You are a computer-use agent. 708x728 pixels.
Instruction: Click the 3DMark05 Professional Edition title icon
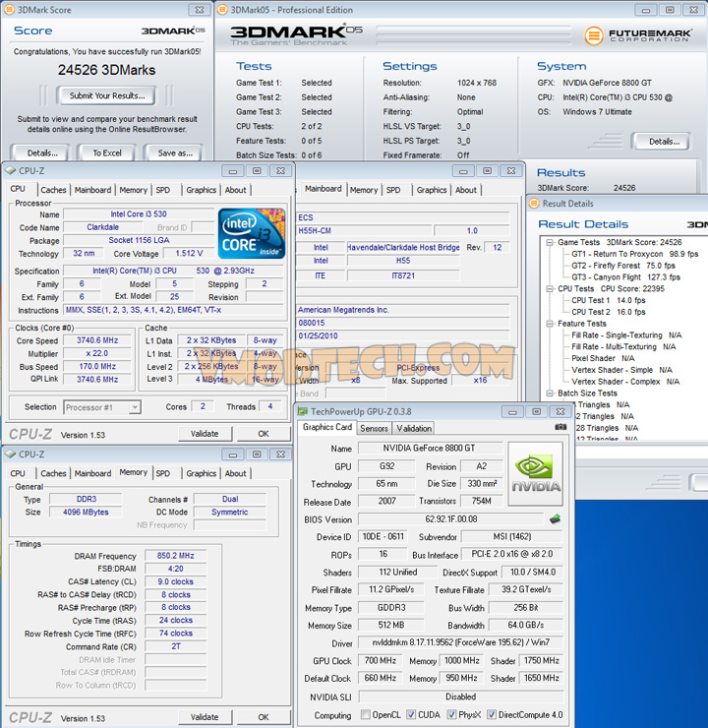222,10
